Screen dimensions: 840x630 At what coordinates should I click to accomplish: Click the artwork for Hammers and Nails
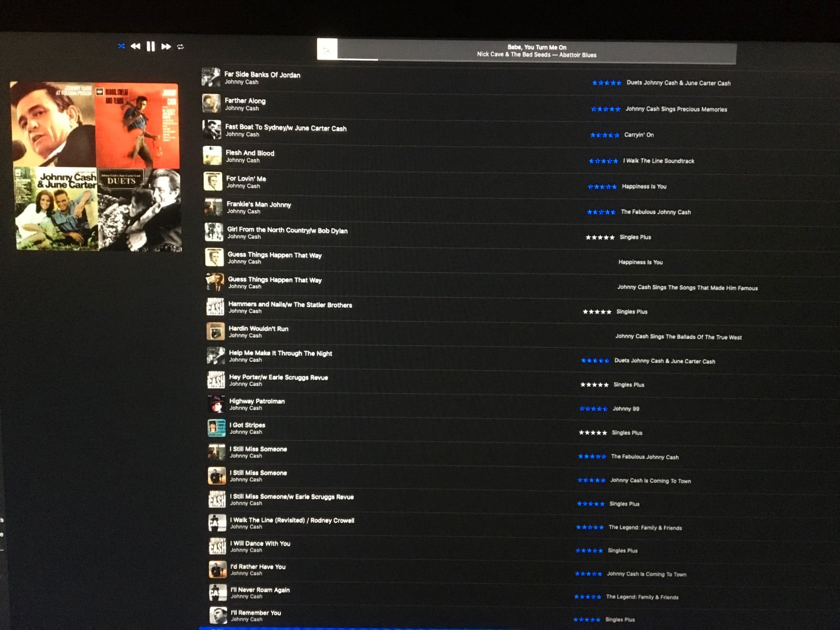click(x=215, y=307)
